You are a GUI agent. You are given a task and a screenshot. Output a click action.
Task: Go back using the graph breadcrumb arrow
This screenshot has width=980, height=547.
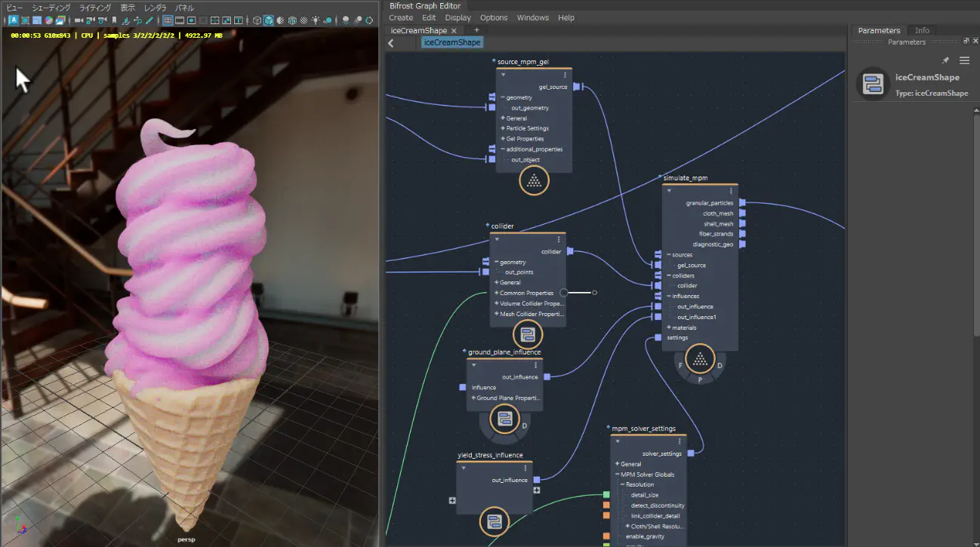coord(391,43)
